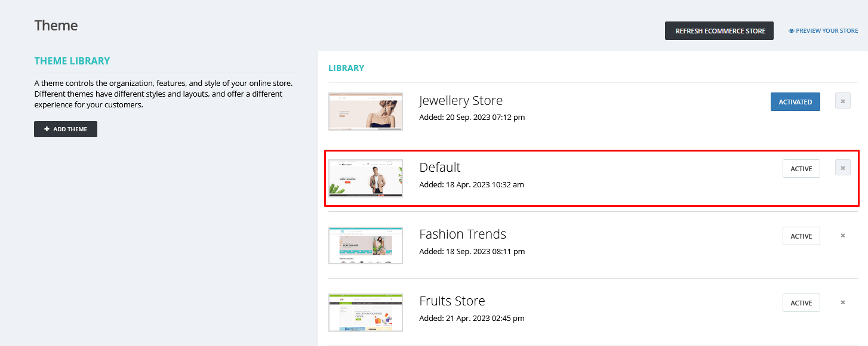
Task: Open the Jewellery Store theme thumbnail
Action: pos(365,112)
